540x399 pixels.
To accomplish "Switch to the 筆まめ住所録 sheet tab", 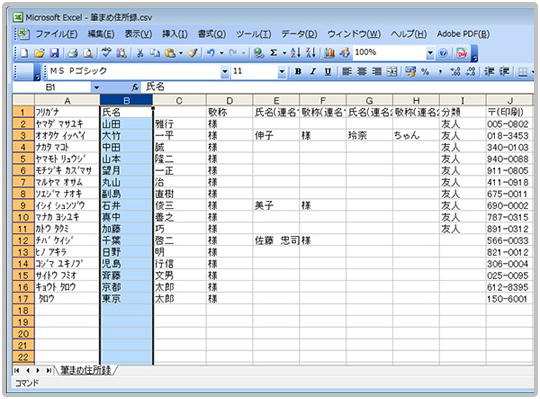I will pos(86,370).
